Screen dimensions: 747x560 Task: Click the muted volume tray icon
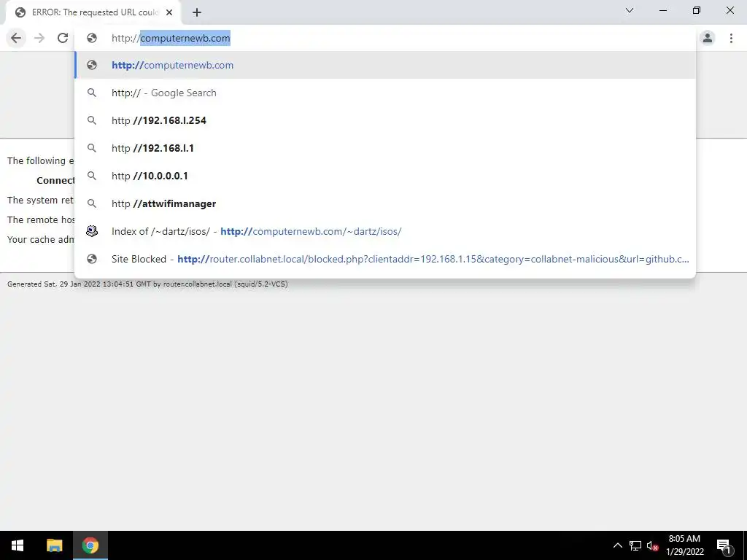click(x=653, y=545)
